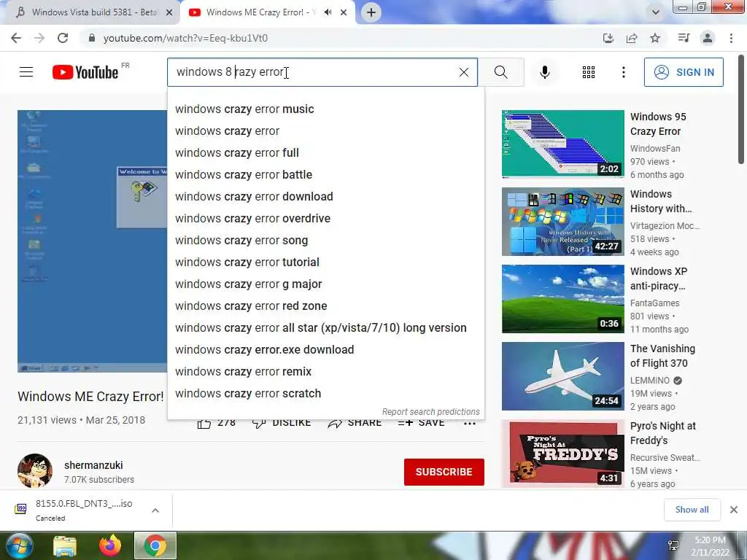Choose suggestion 'windows crazy error music'
747x560 pixels.
pyautogui.click(x=326, y=109)
